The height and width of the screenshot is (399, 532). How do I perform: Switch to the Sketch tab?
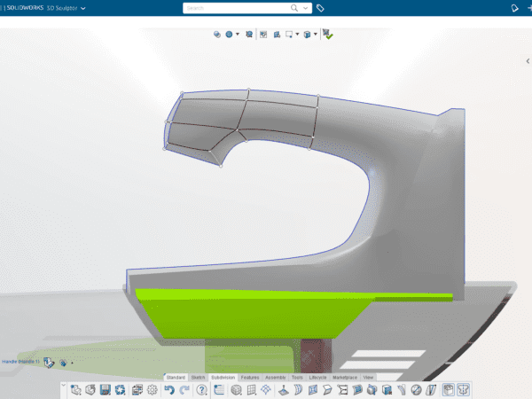tap(199, 378)
